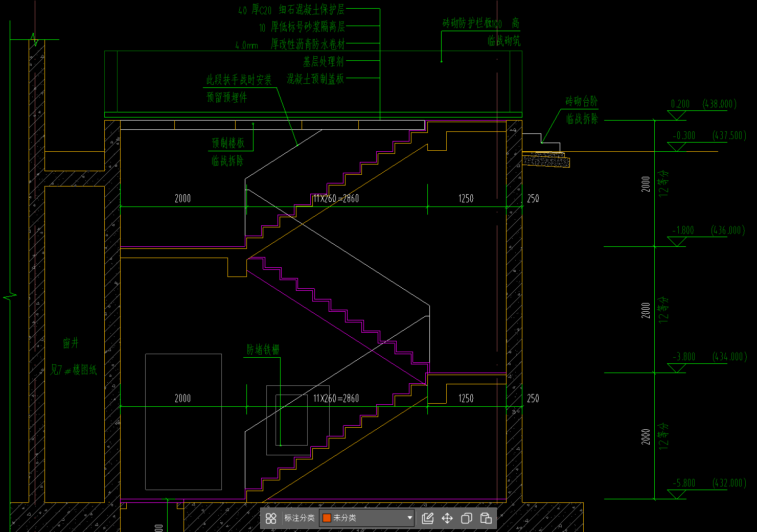Image resolution: width=757 pixels, height=532 pixels.
Task: Click the 砖砌台阶 label
Action: [x=582, y=101]
